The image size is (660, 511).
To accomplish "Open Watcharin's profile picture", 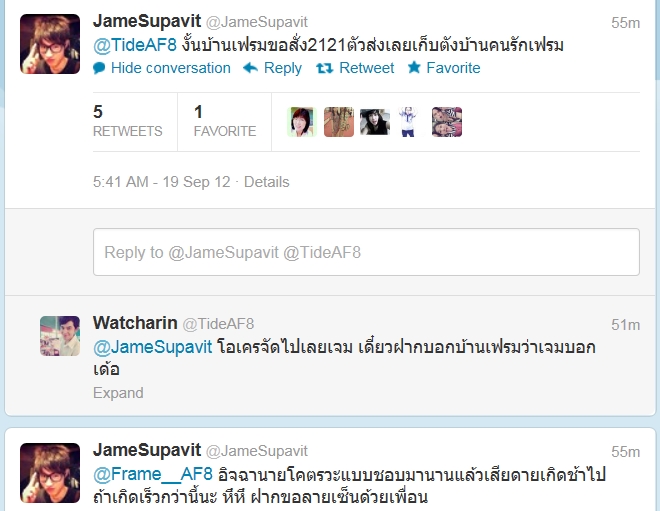I will coord(60,336).
